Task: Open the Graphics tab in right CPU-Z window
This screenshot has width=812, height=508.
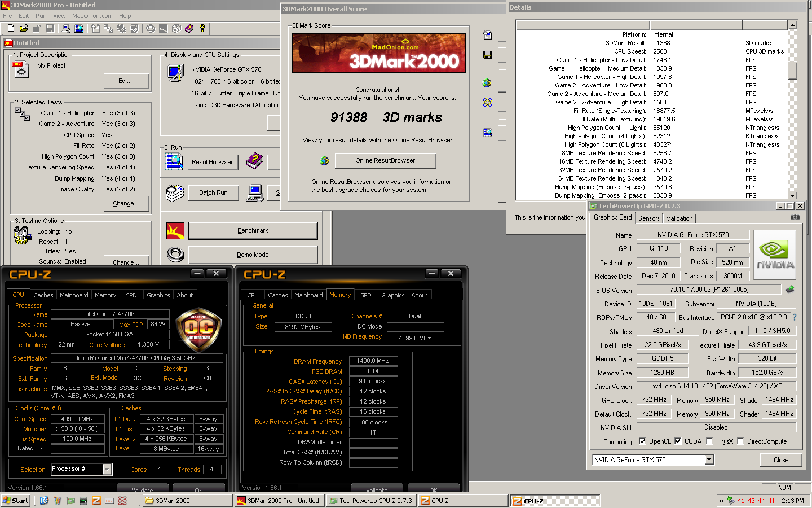Action: tap(393, 295)
